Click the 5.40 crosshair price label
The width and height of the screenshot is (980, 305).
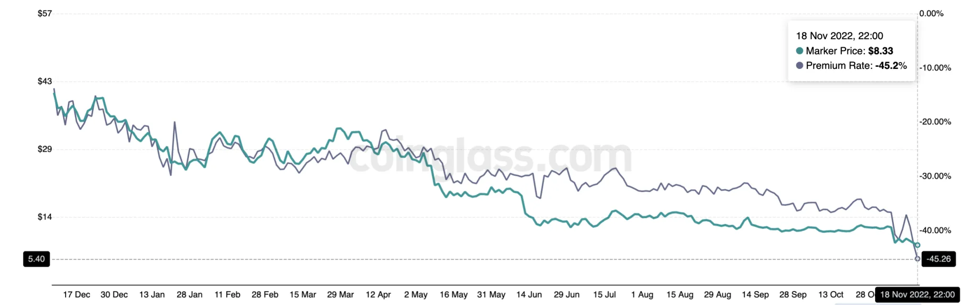(36, 259)
